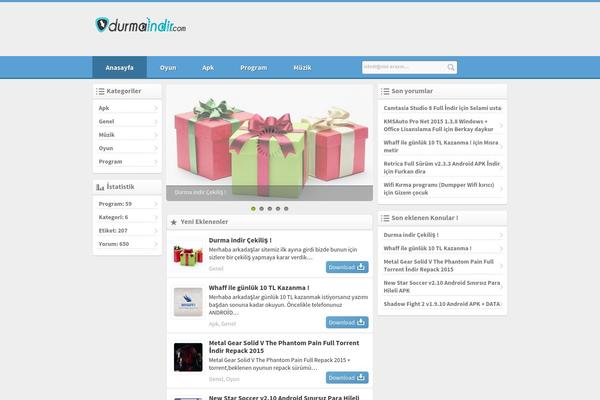Click Apk, Genel tags under Whaff post

[222, 324]
